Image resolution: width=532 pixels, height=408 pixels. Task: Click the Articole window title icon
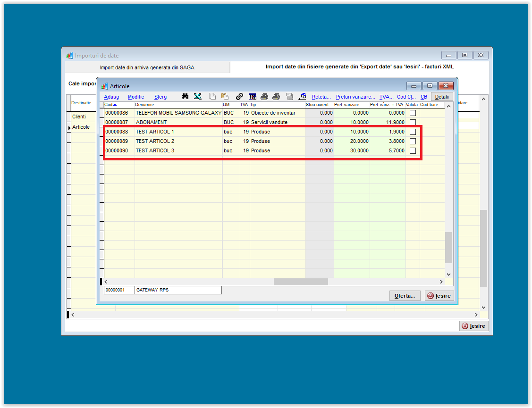[x=104, y=86]
